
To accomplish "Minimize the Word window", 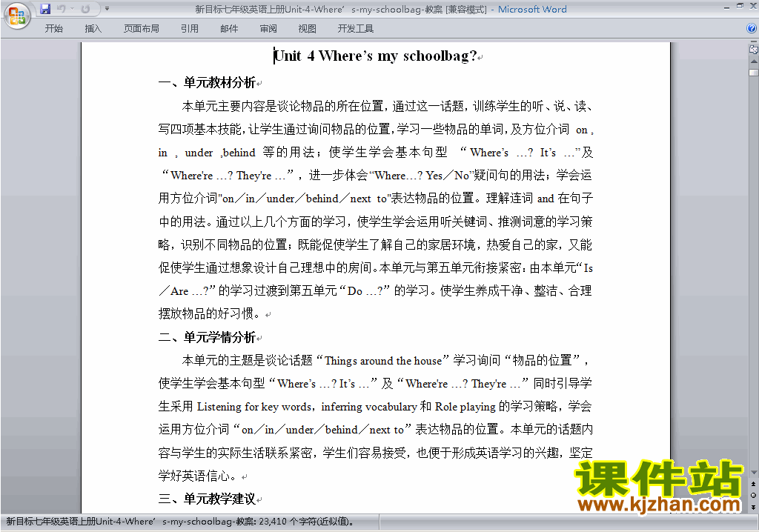I will [x=726, y=7].
